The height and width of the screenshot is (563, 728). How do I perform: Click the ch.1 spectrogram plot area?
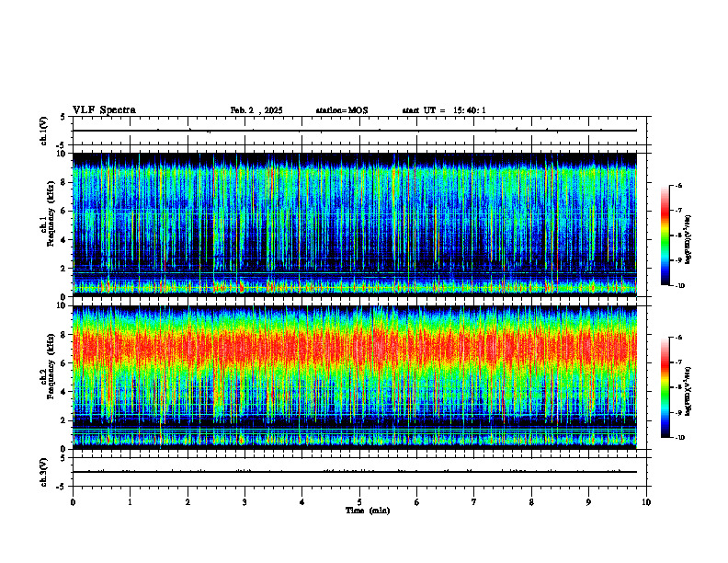[355, 224]
